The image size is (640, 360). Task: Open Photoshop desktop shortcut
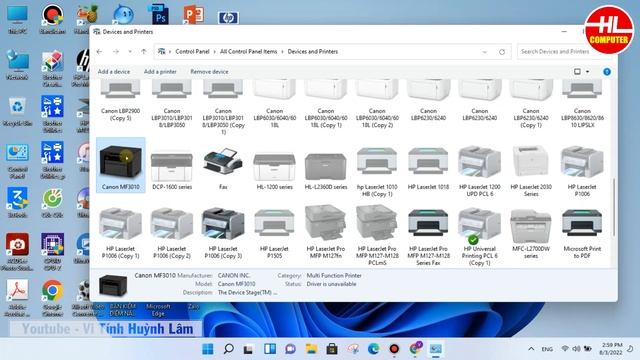pos(160,15)
